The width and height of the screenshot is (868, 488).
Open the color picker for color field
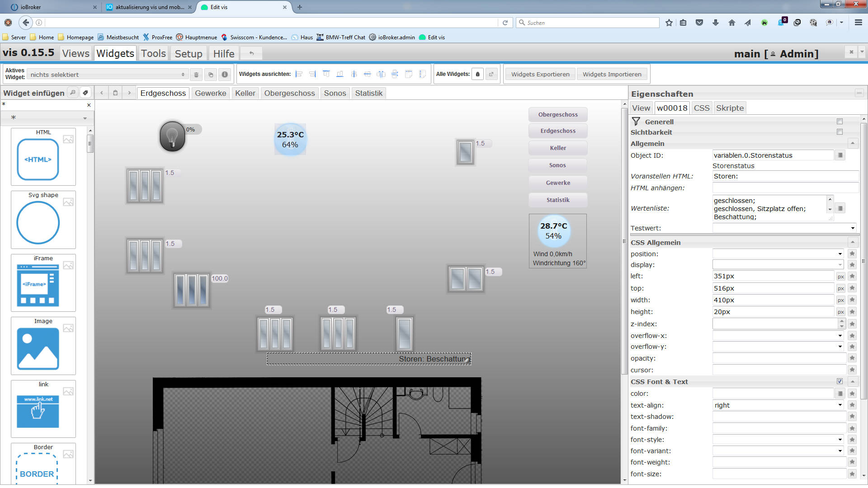(840, 394)
